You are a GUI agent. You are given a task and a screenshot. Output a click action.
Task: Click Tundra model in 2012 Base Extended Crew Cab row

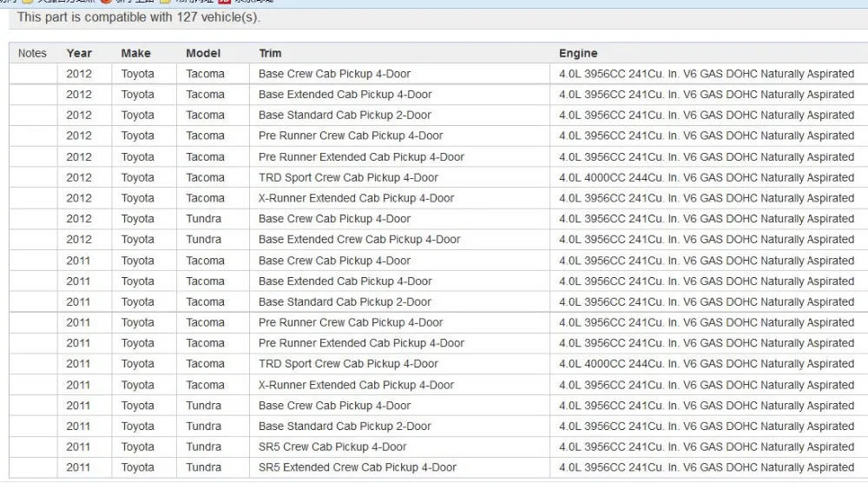tap(203, 239)
